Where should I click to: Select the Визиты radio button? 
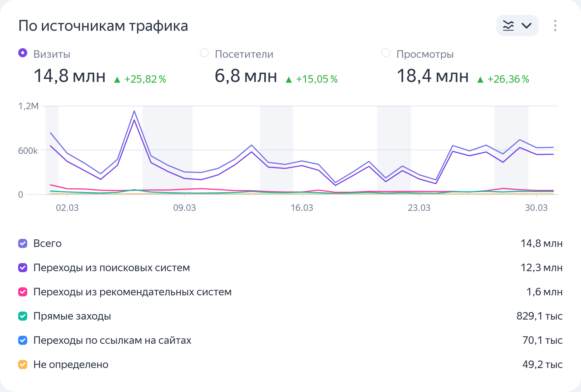coord(23,53)
